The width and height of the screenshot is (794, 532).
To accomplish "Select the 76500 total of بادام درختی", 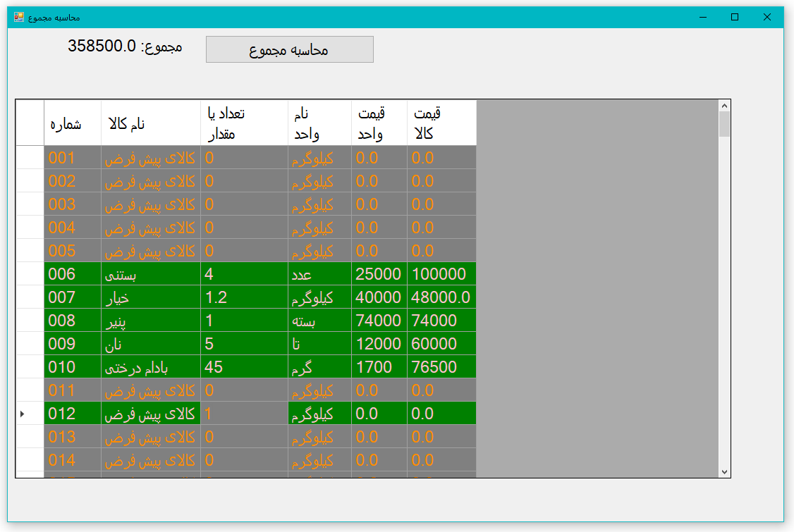I will point(441,367).
